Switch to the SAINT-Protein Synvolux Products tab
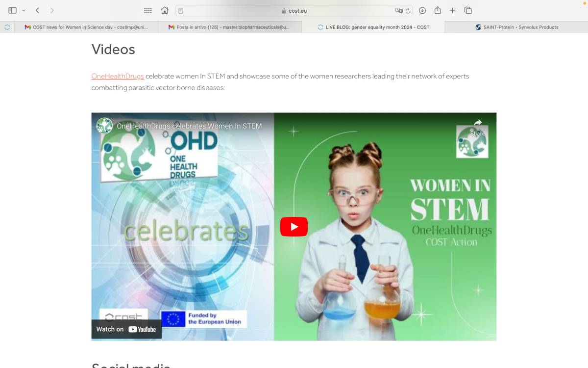Image resolution: width=588 pixels, height=368 pixels. point(518,27)
